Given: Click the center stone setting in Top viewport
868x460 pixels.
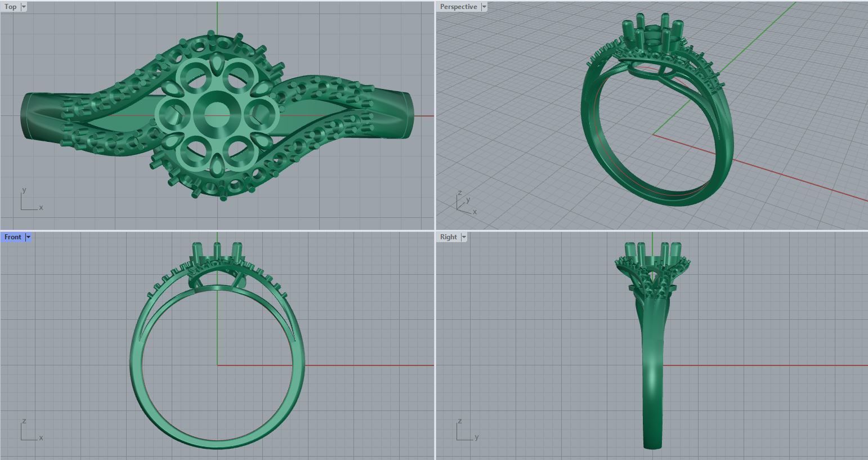Looking at the screenshot, I should (216, 115).
